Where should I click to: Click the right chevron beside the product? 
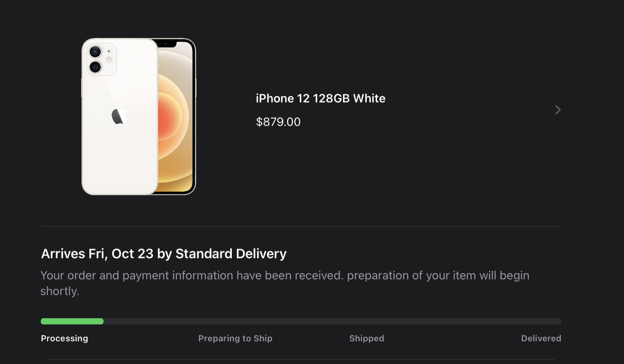pyautogui.click(x=558, y=110)
